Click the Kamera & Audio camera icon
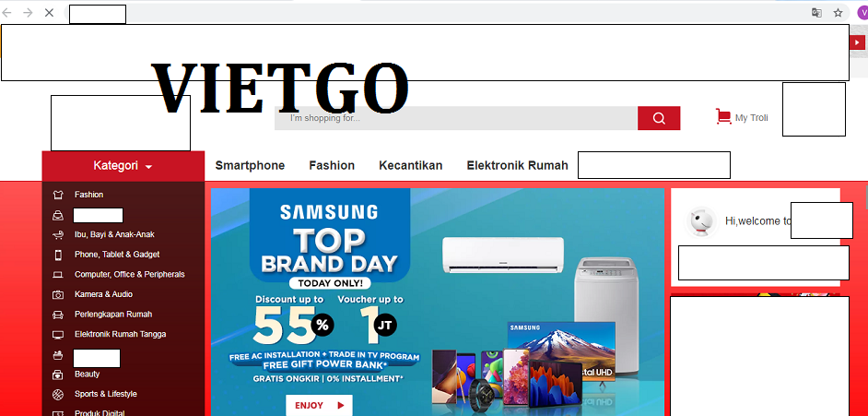868x416 pixels. click(57, 294)
